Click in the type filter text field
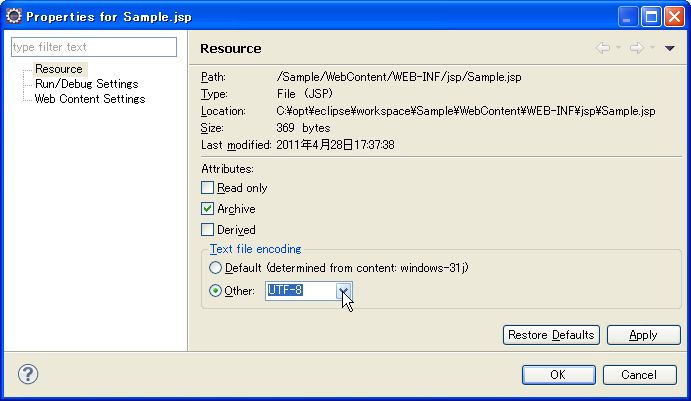This screenshot has width=691, height=401. 93,47
